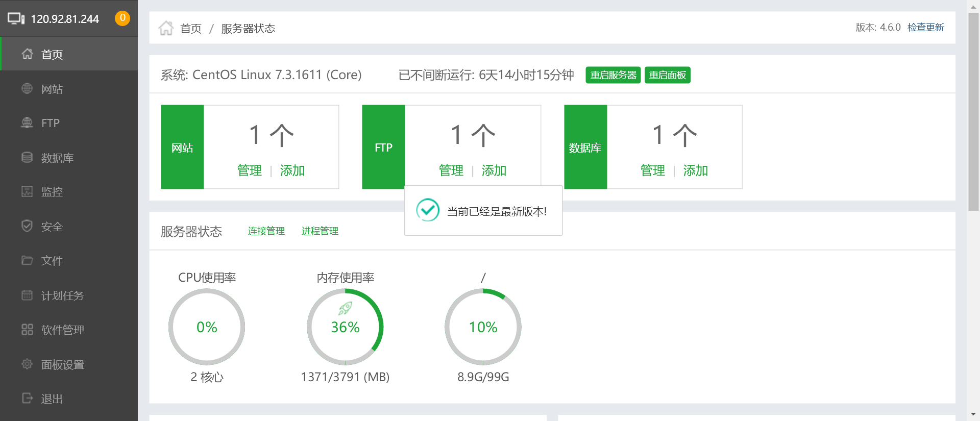Click 添加 in the 网站 card
This screenshot has width=980, height=421.
pos(292,170)
